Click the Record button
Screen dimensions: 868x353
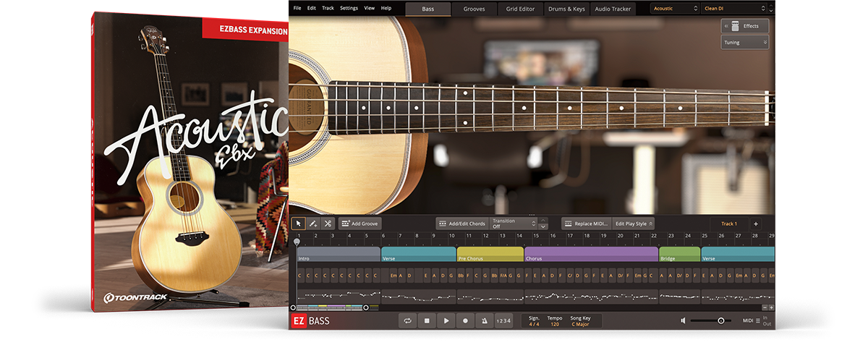(465, 320)
